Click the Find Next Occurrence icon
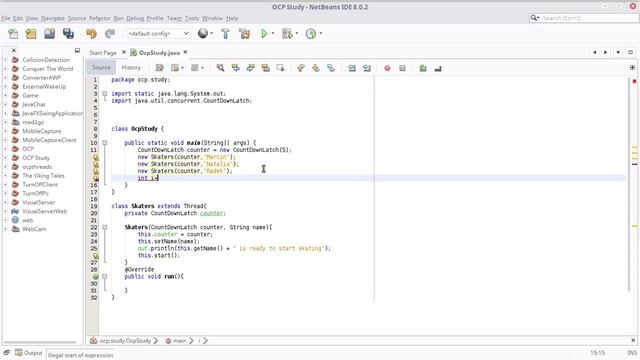The width and height of the screenshot is (640, 360). [251, 68]
